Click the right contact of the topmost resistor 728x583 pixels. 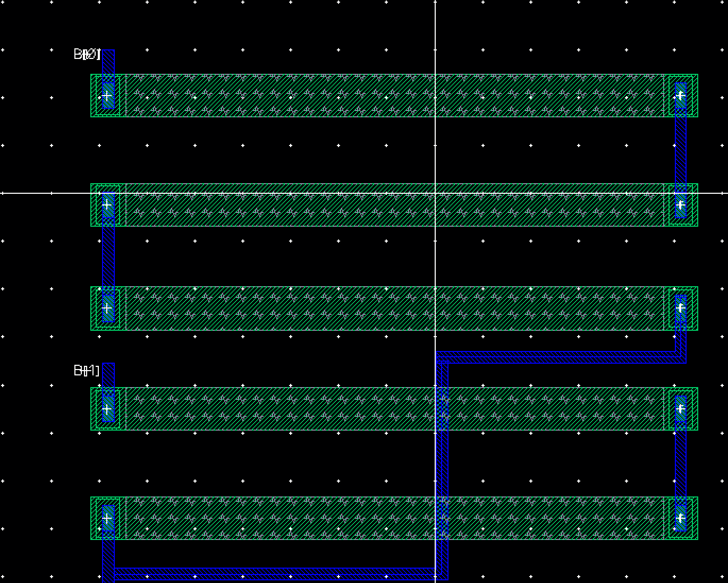click(x=681, y=96)
